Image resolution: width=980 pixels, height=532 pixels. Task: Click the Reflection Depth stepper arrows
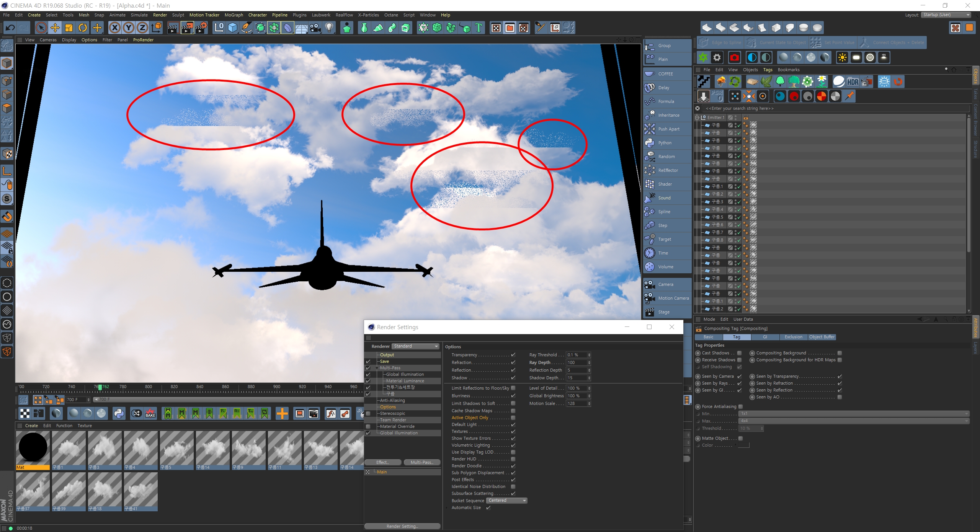pyautogui.click(x=589, y=370)
